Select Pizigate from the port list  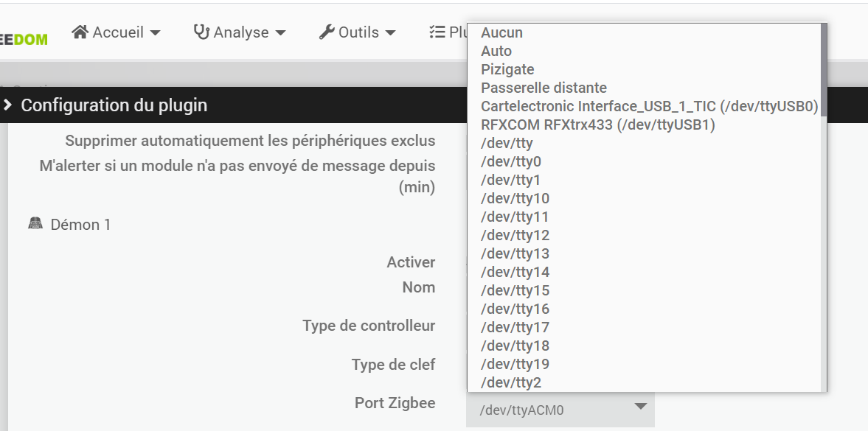[507, 69]
